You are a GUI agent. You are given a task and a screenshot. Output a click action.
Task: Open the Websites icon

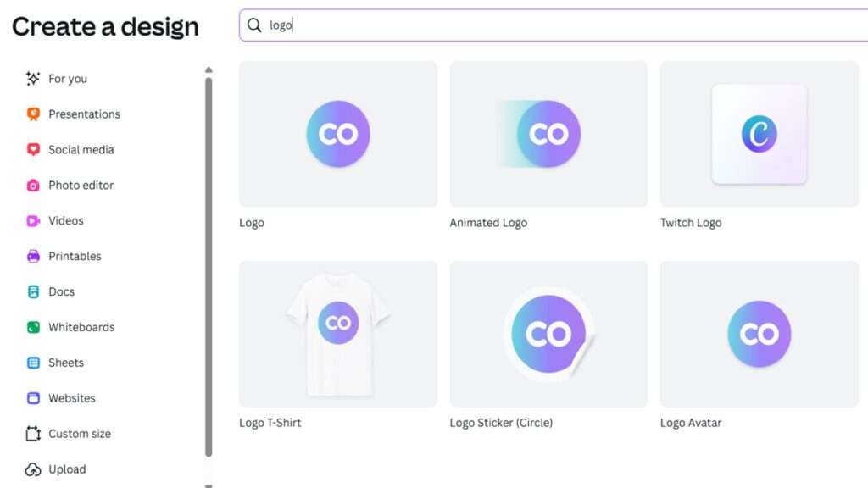tap(33, 398)
